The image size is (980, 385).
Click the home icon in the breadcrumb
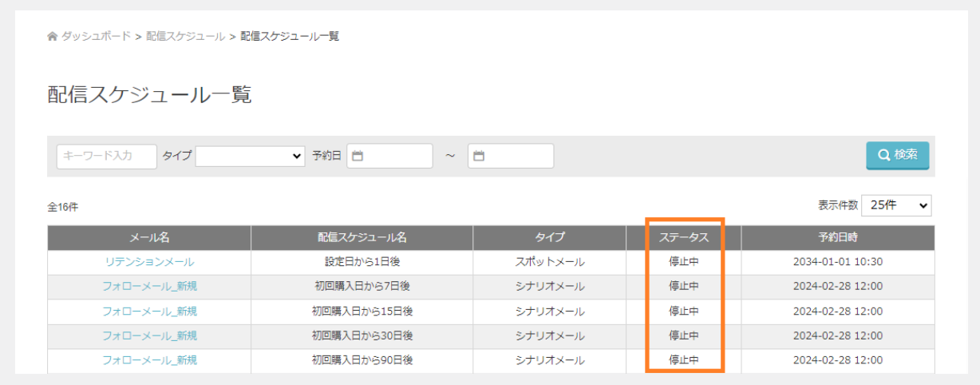[53, 37]
